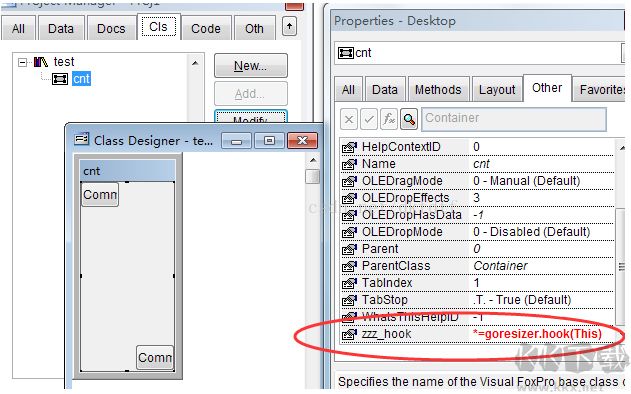Select the TabStop property row
The height and width of the screenshot is (394, 631).
click(x=477, y=300)
